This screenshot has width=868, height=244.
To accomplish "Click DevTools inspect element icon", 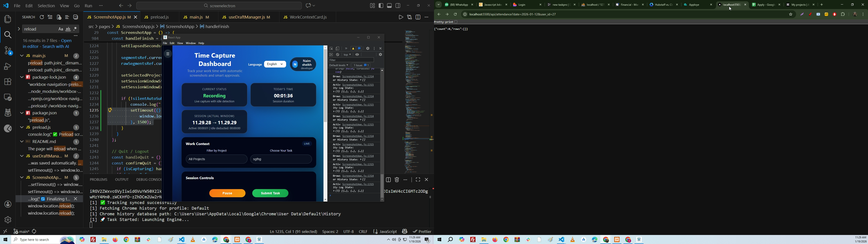I will pyautogui.click(x=331, y=49).
